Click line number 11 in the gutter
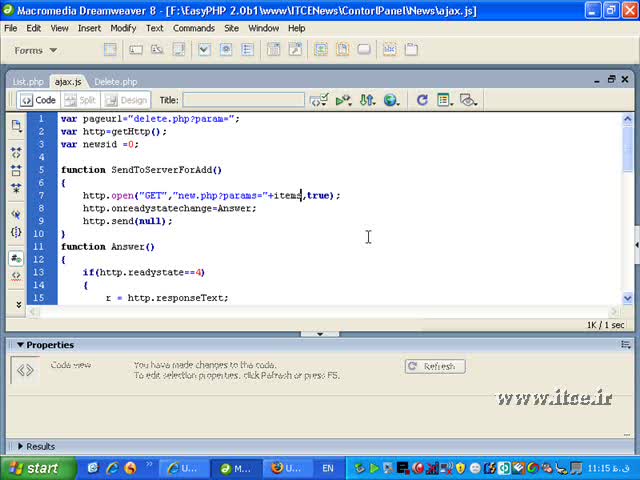This screenshot has width=640, height=480. (38, 247)
